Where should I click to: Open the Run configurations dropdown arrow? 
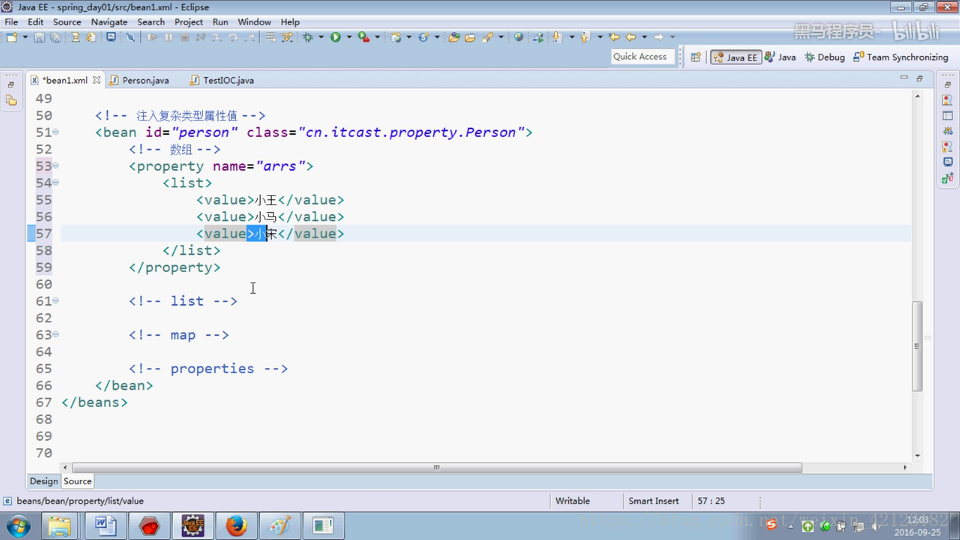pyautogui.click(x=349, y=37)
